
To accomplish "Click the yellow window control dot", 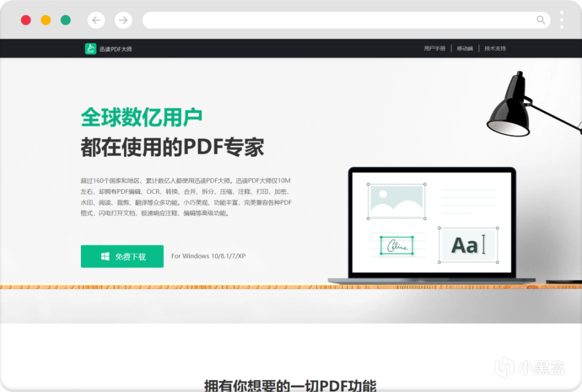I will 46,20.
